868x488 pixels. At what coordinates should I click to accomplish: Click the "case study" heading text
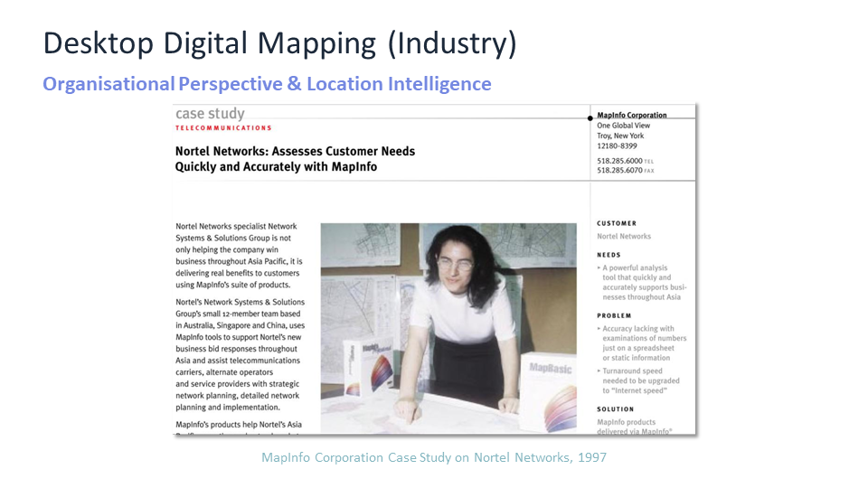[210, 114]
